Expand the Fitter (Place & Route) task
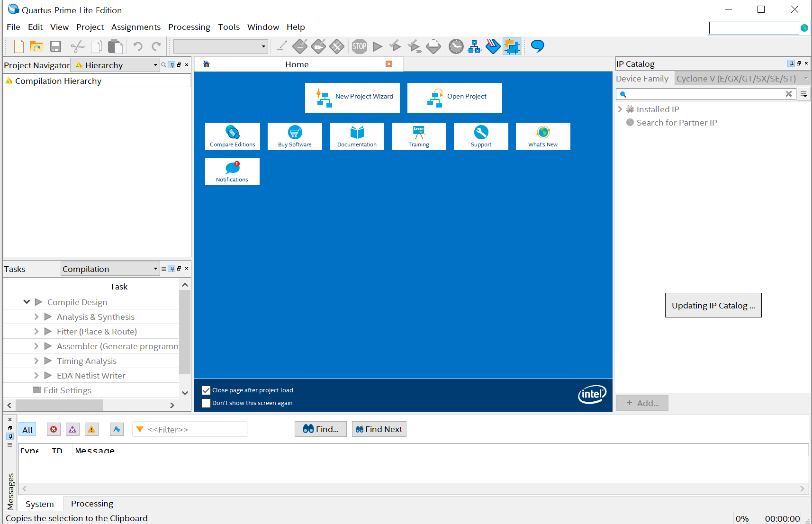Viewport: 812px width, 524px height. point(36,331)
